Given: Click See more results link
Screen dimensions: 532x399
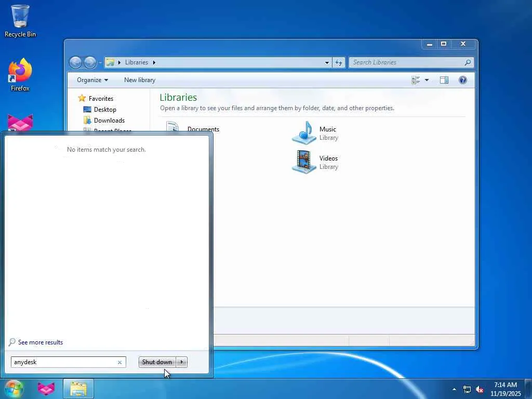Looking at the screenshot, I should (41, 342).
